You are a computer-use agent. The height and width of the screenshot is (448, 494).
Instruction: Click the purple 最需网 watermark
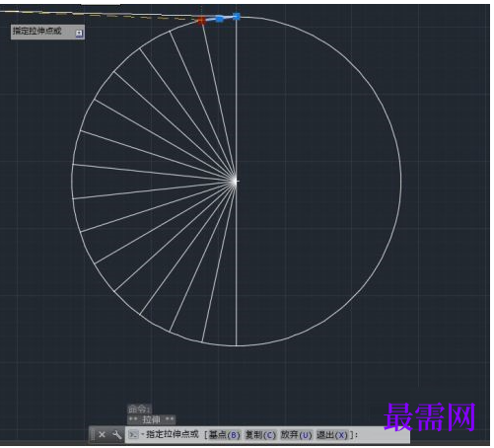pos(430,417)
